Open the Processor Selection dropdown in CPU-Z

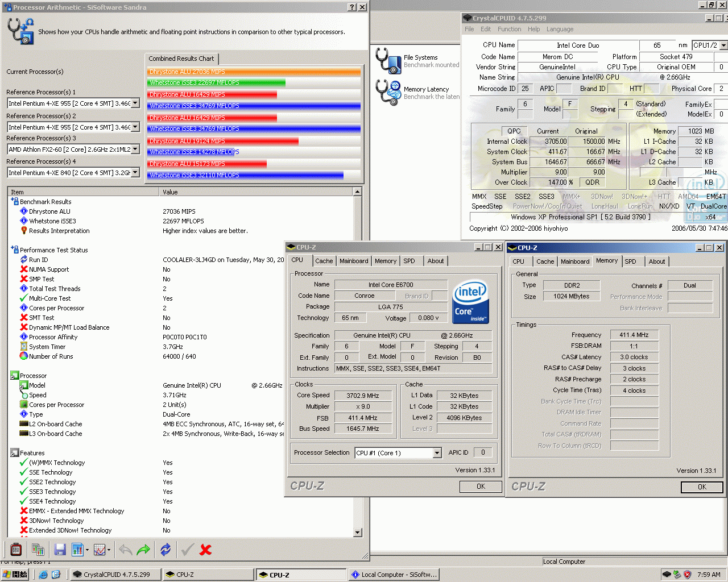coord(436,453)
